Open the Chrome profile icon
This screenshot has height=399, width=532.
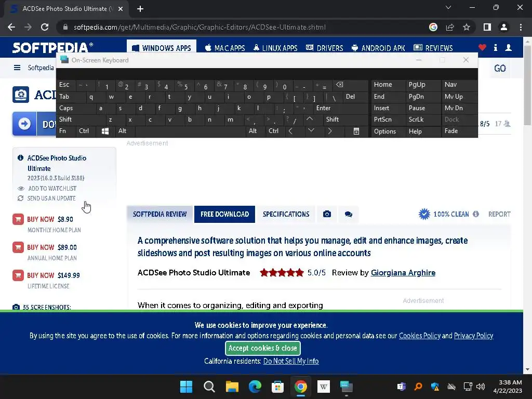pyautogui.click(x=504, y=27)
